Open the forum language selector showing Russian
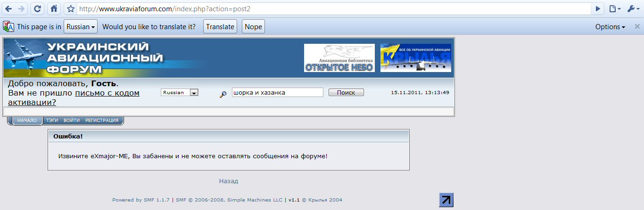The image size is (644, 210). tap(180, 93)
